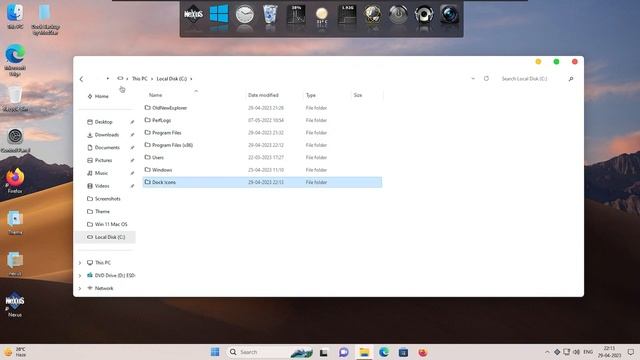
Task: Click the RAM usage meter in the dock
Action: 347,15
